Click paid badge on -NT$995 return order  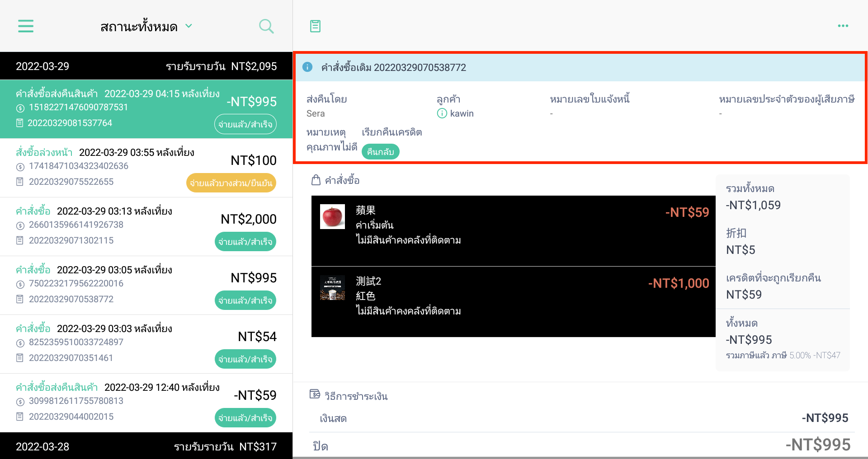click(245, 124)
